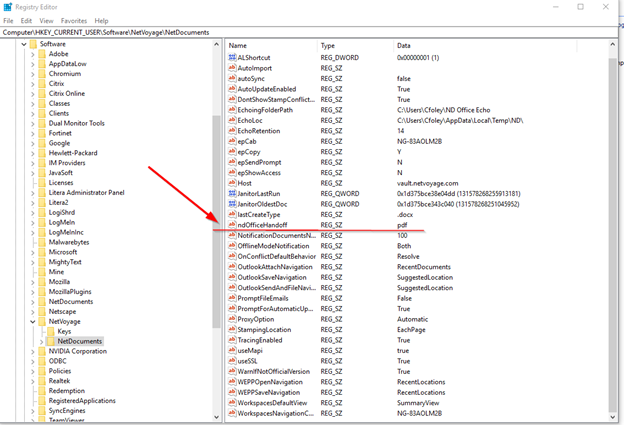The width and height of the screenshot is (624, 425).
Task: Open the Edit menu
Action: point(26,21)
